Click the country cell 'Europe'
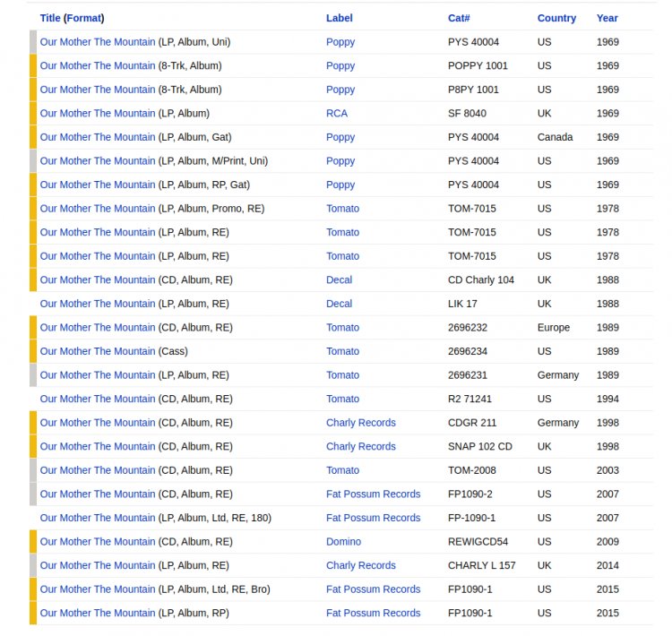This screenshot has width=672, height=636. 554,328
